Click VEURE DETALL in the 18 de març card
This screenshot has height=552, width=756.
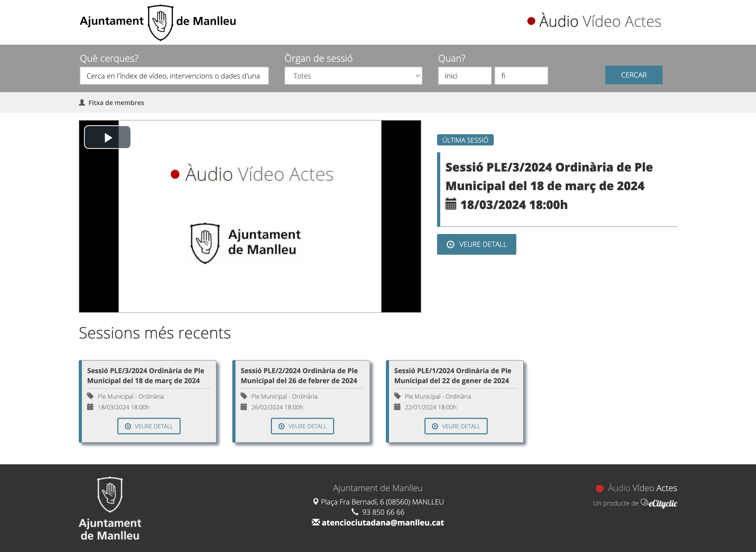(149, 426)
